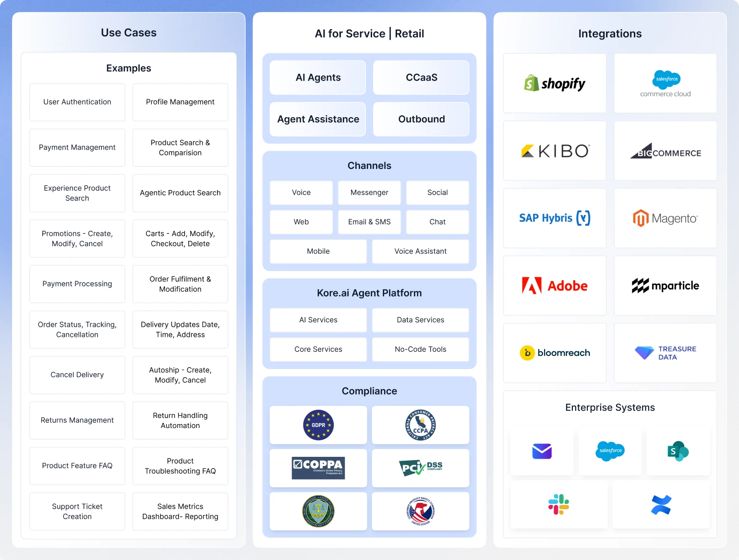Viewport: 739px width, 560px height.
Task: Open Core Services in Agent Platform
Action: pos(318,349)
